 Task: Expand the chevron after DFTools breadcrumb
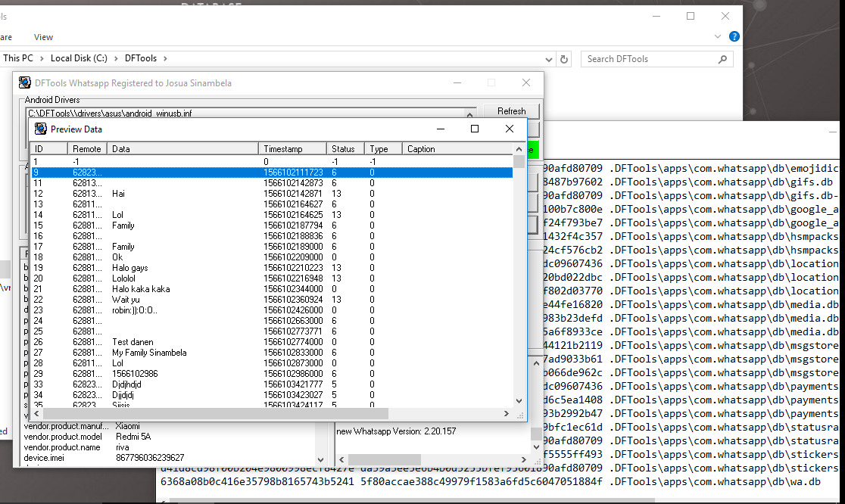[165, 58]
